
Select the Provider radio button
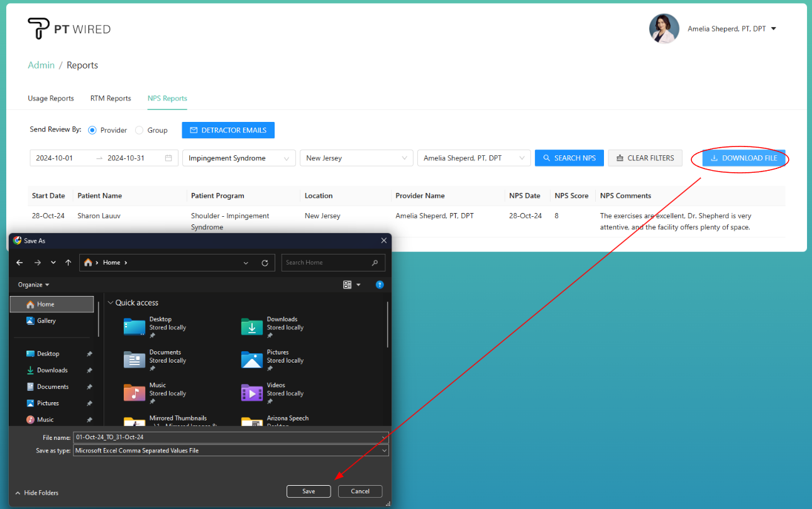pos(92,130)
